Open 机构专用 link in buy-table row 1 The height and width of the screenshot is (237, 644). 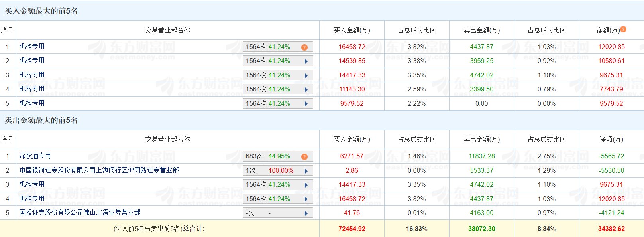pos(32,47)
